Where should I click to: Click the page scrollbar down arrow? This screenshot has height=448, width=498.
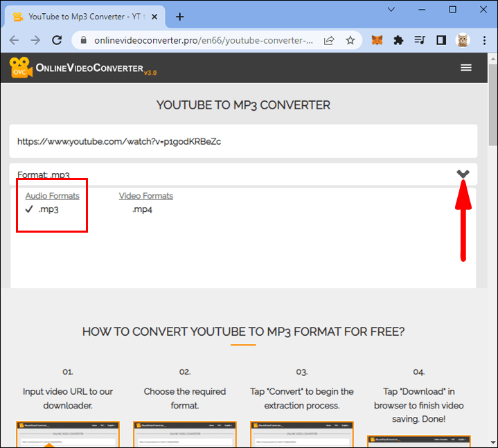coord(493,442)
